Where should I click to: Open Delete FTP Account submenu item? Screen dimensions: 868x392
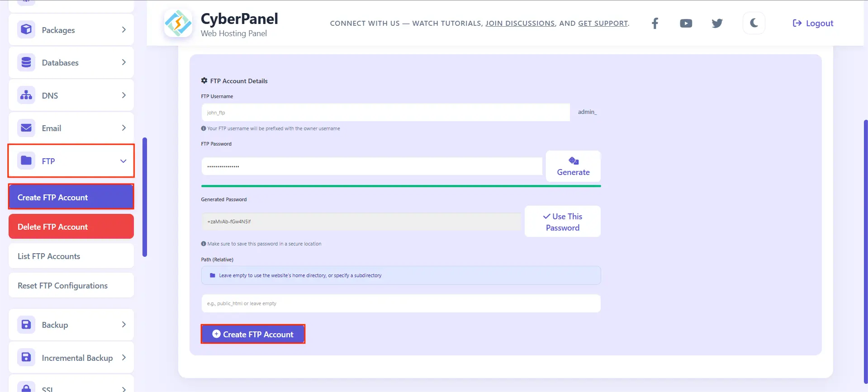click(x=71, y=227)
